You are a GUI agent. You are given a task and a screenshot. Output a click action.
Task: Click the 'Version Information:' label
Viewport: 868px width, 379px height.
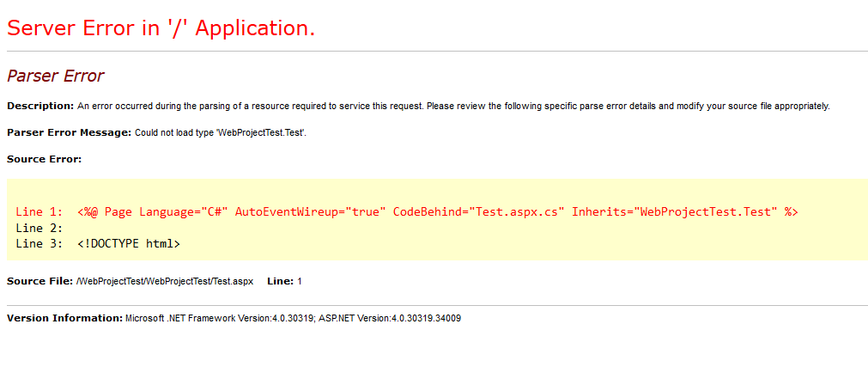click(64, 318)
